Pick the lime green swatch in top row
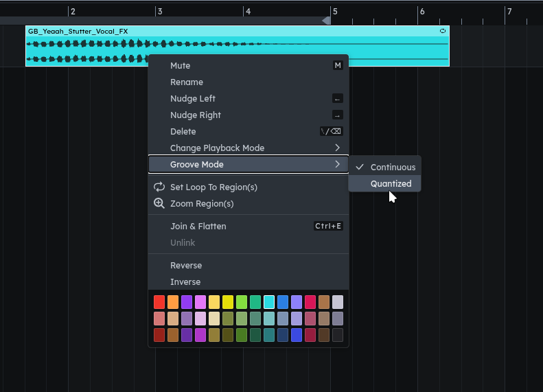This screenshot has width=543, height=392. pos(242,302)
